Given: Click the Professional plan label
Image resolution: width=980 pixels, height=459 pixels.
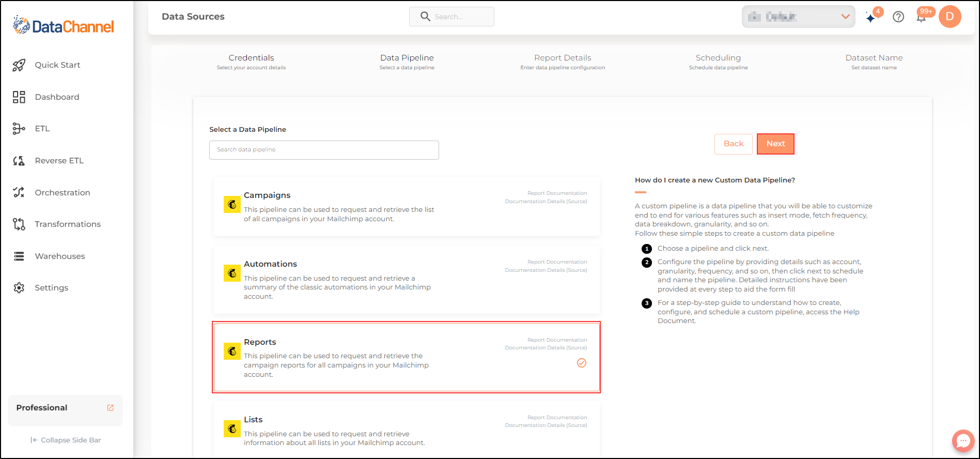Looking at the screenshot, I should (42, 408).
